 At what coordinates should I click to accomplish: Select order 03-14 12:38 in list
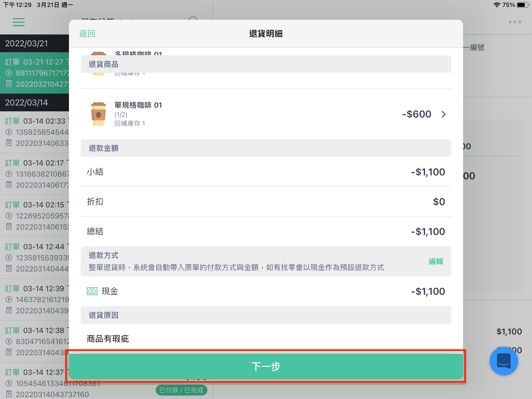pyautogui.click(x=34, y=341)
